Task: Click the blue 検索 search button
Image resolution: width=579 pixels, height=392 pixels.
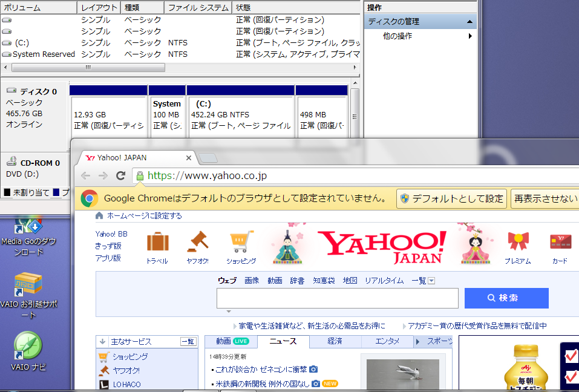Action: point(506,298)
